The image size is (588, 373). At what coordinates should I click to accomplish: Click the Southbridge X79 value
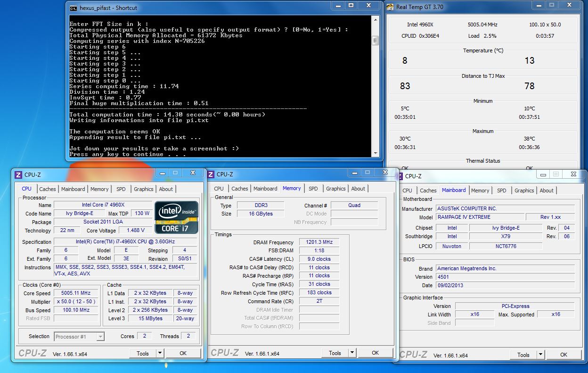click(505, 236)
